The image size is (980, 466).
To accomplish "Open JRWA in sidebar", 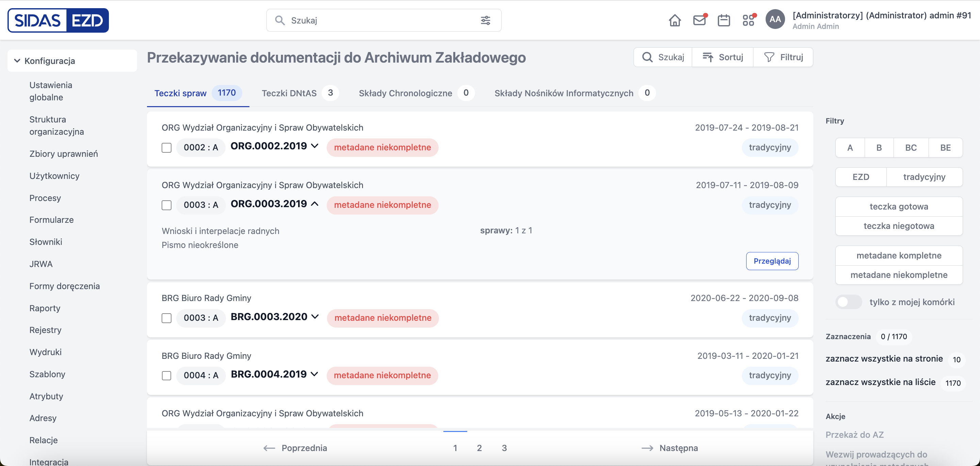I will pos(41,264).
